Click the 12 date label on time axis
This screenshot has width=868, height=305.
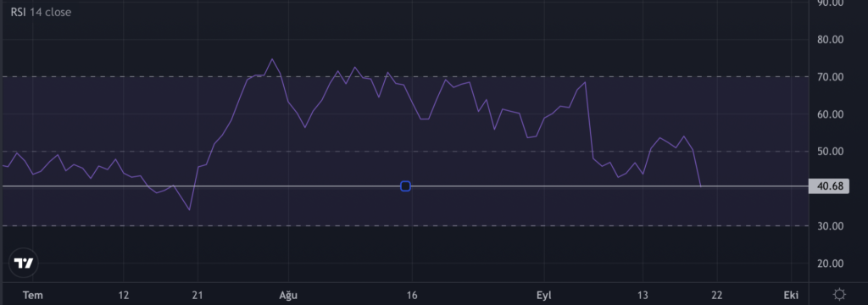124,295
